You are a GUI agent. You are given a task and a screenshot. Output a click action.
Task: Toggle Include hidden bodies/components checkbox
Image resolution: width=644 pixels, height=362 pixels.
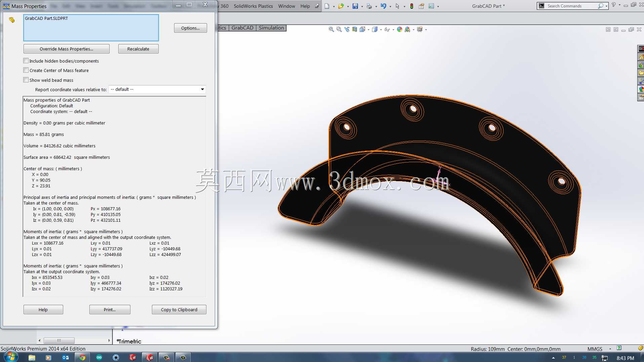(x=26, y=61)
